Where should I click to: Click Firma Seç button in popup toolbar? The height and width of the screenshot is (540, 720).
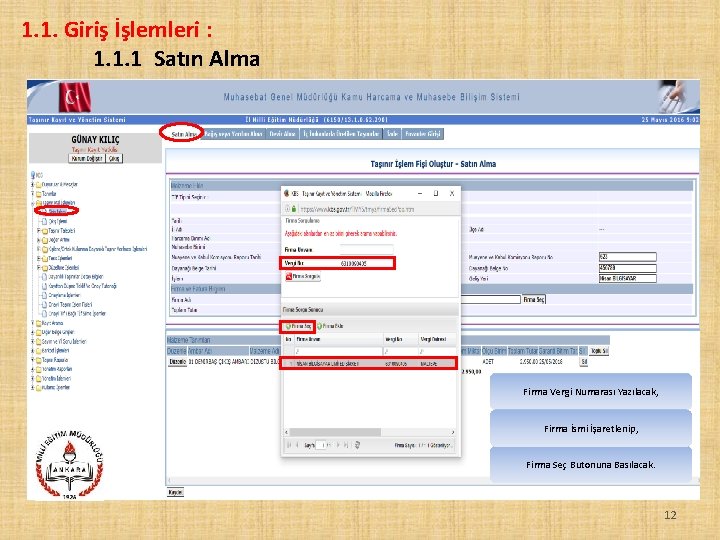(x=298, y=326)
